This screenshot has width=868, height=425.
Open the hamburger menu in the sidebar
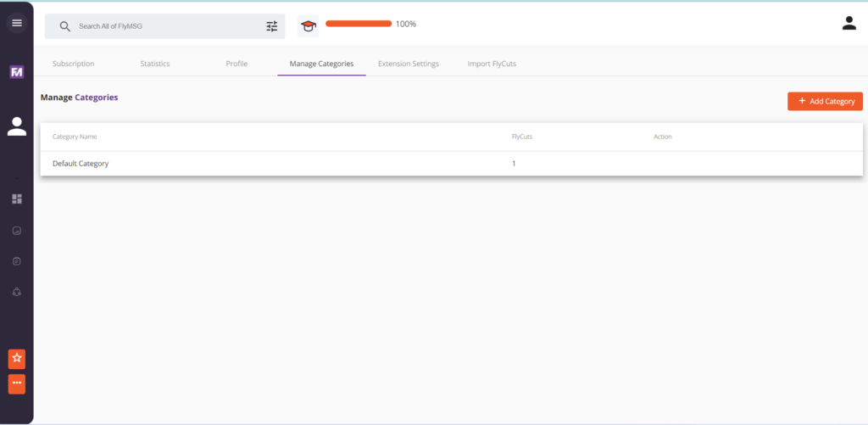17,23
